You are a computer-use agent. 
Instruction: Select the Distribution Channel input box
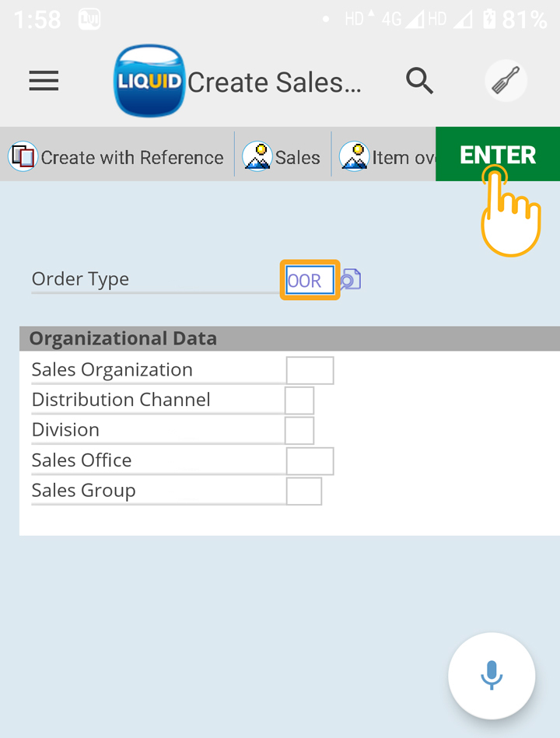point(299,400)
